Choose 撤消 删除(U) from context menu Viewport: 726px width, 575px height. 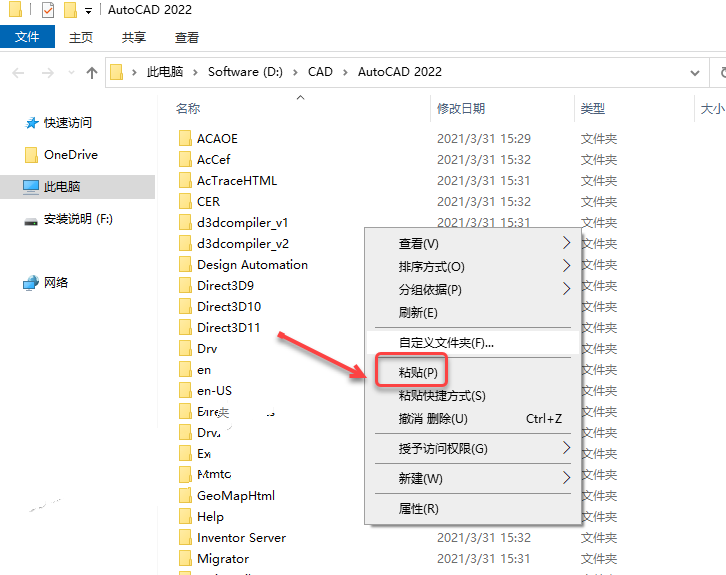[473, 419]
